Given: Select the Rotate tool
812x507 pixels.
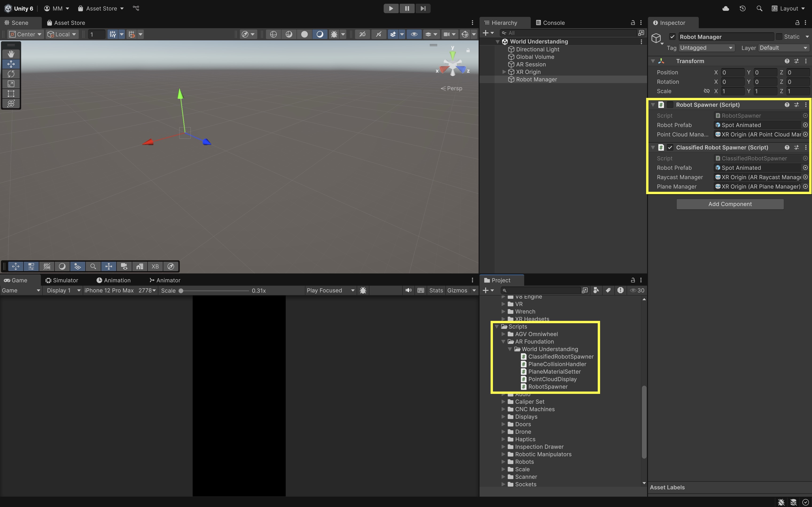Looking at the screenshot, I should (11, 74).
